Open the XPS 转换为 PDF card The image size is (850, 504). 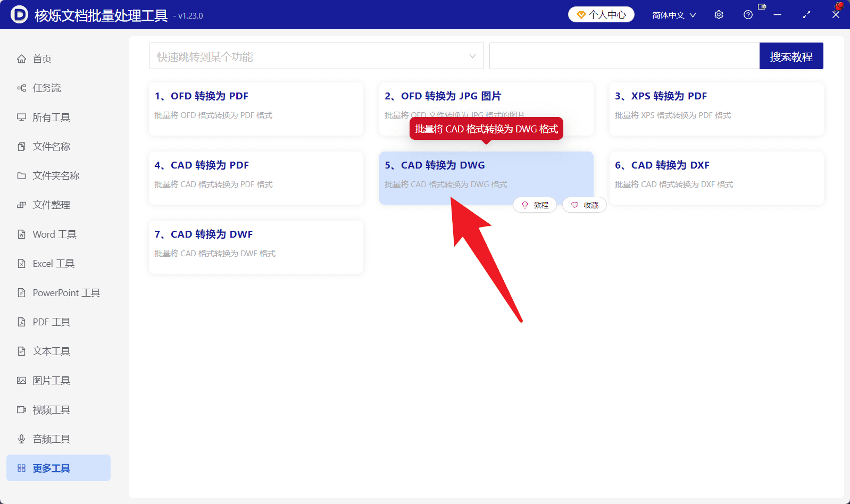[716, 109]
